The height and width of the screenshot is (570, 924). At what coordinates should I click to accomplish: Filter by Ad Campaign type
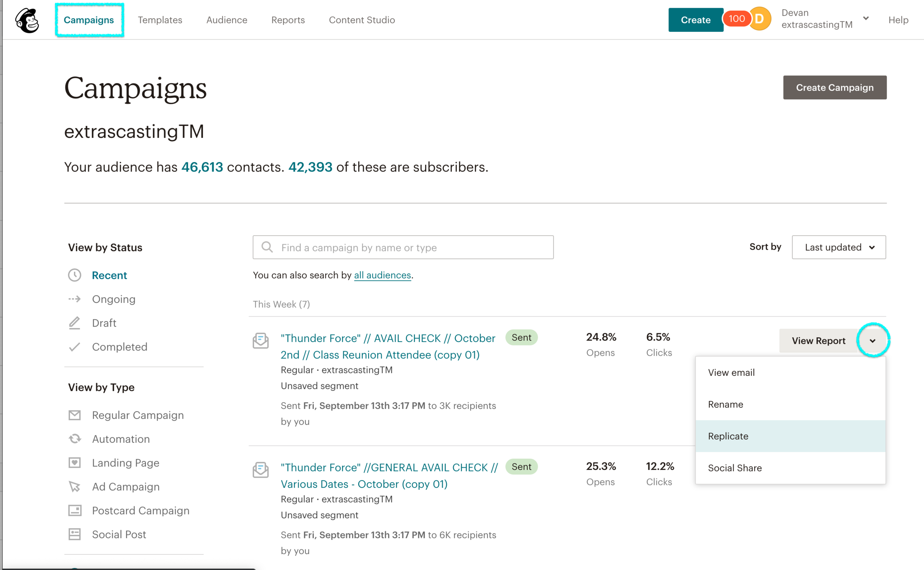(126, 487)
